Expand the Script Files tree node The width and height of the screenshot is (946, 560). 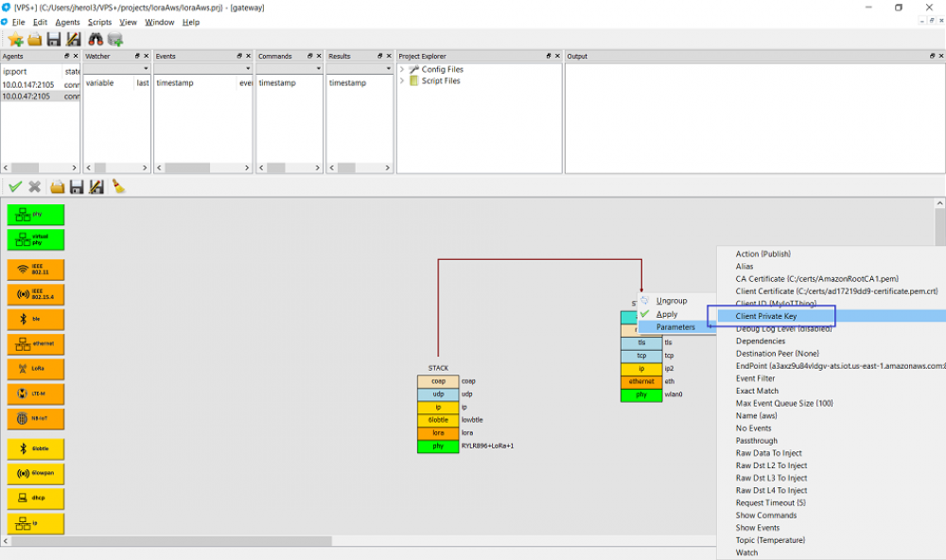(x=402, y=80)
